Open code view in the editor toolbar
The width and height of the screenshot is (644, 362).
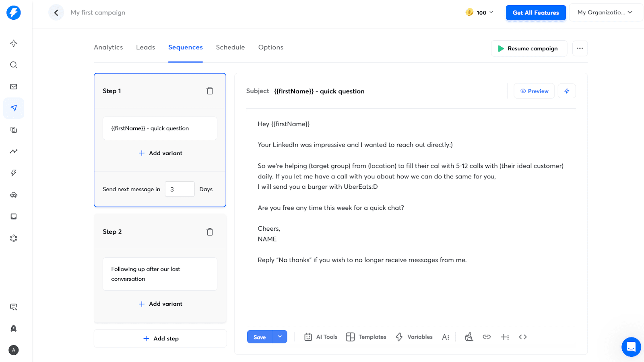tap(522, 337)
